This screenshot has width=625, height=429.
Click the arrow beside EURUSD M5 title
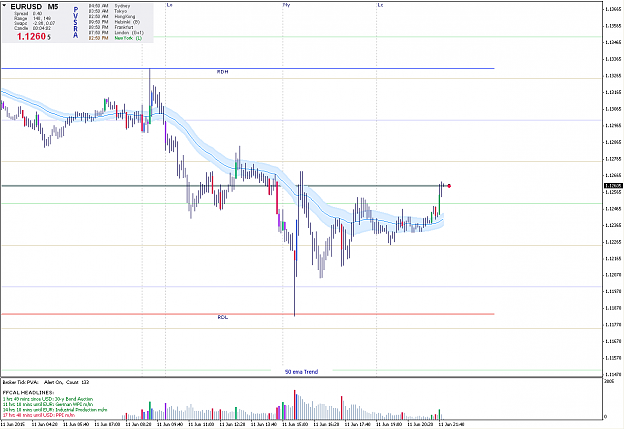(4, 6)
